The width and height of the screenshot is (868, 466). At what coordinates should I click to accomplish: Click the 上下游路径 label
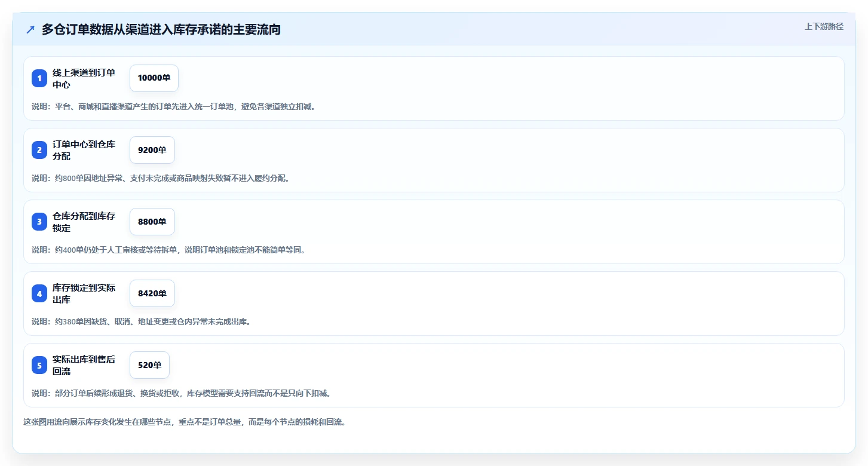(824, 26)
